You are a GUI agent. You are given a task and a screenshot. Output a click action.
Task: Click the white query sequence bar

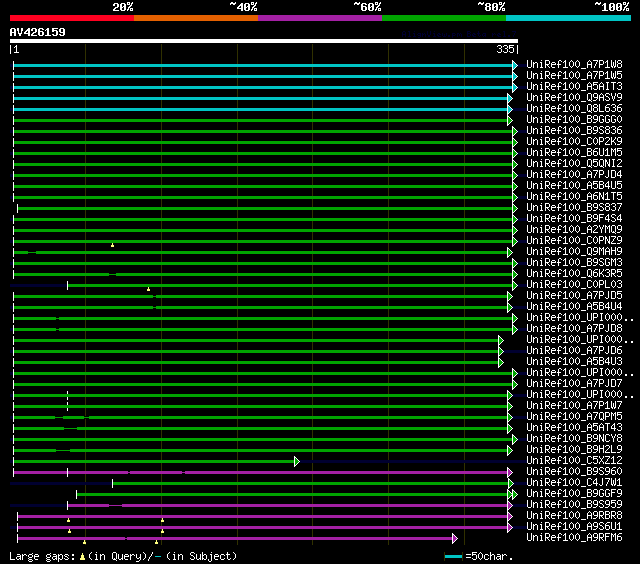263,42
